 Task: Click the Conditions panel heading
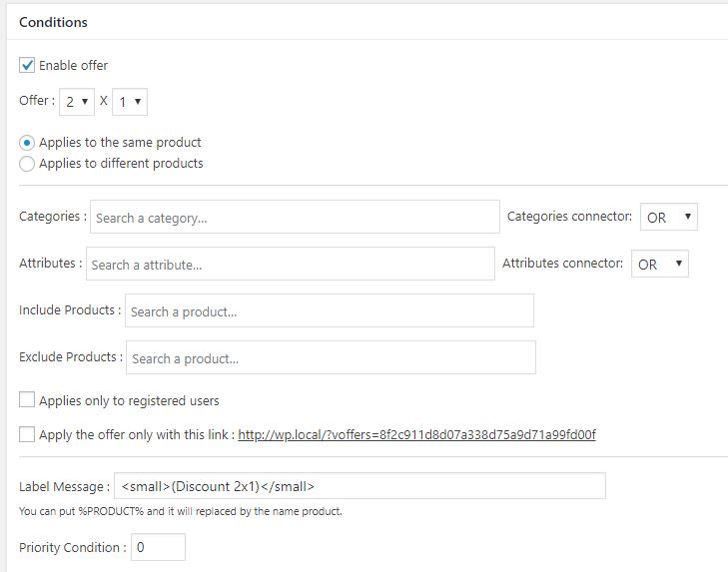(x=54, y=22)
